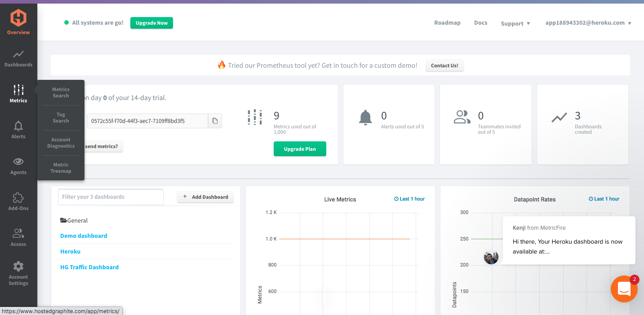Open Dashboards from the sidebar
644x315 pixels.
click(x=18, y=58)
